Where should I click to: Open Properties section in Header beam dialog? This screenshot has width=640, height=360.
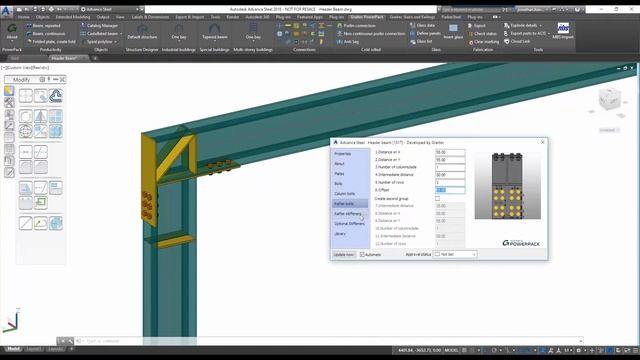(342, 154)
